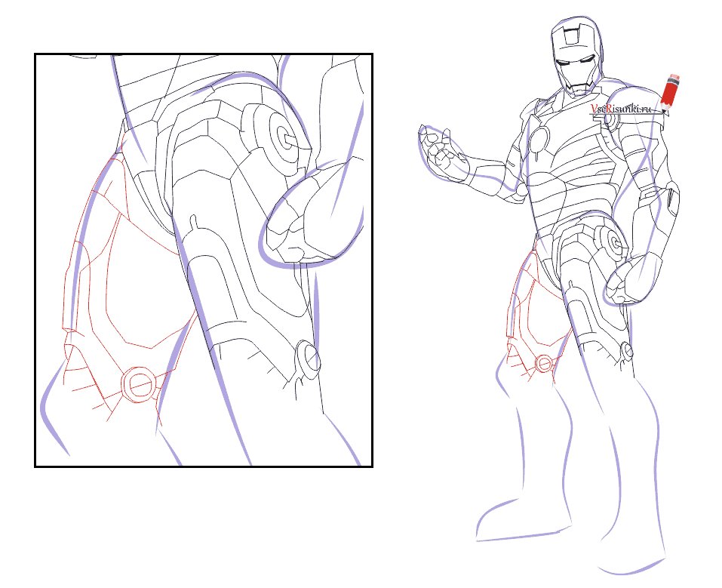
Task: Open the VseRisunki.ru watermark link
Action: (620, 109)
